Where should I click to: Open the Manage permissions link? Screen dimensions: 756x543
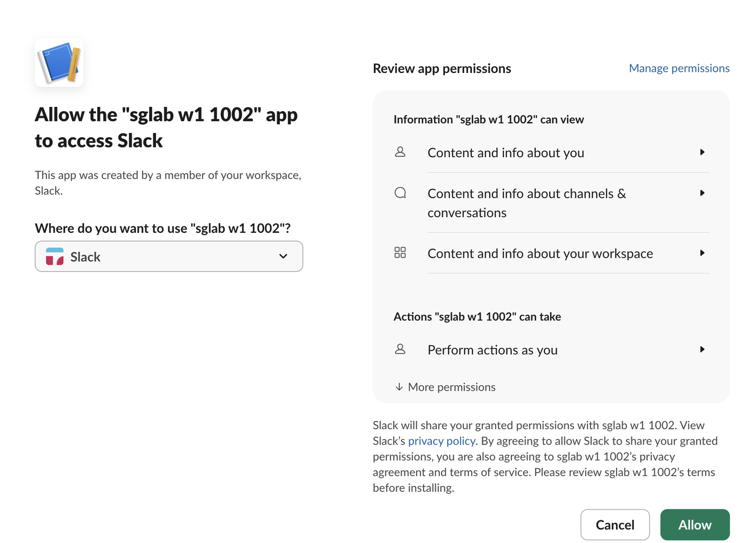[679, 68]
